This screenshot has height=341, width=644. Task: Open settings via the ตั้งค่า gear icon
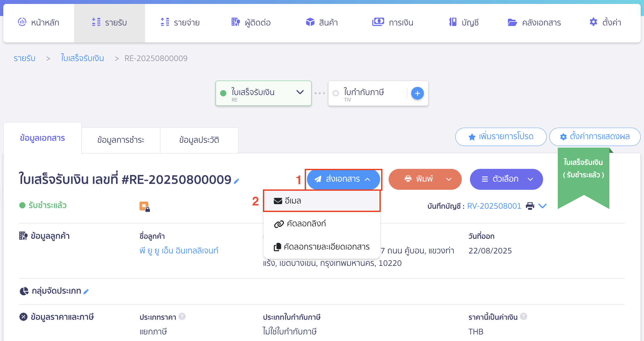click(x=593, y=22)
